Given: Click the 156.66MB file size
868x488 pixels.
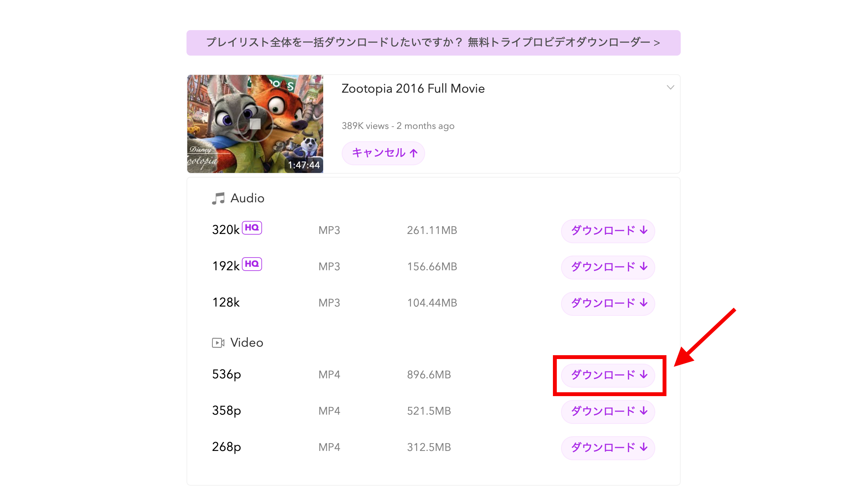Looking at the screenshot, I should pyautogui.click(x=432, y=267).
